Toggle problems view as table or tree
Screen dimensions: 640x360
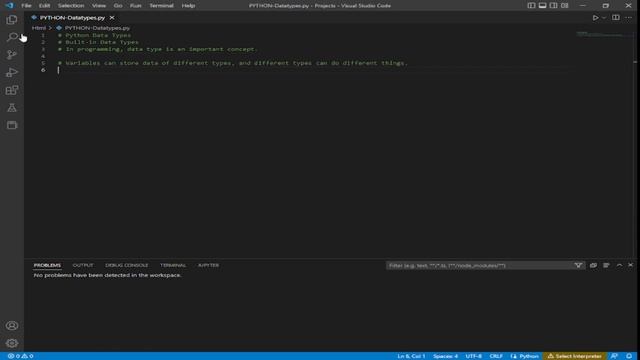pos(606,265)
